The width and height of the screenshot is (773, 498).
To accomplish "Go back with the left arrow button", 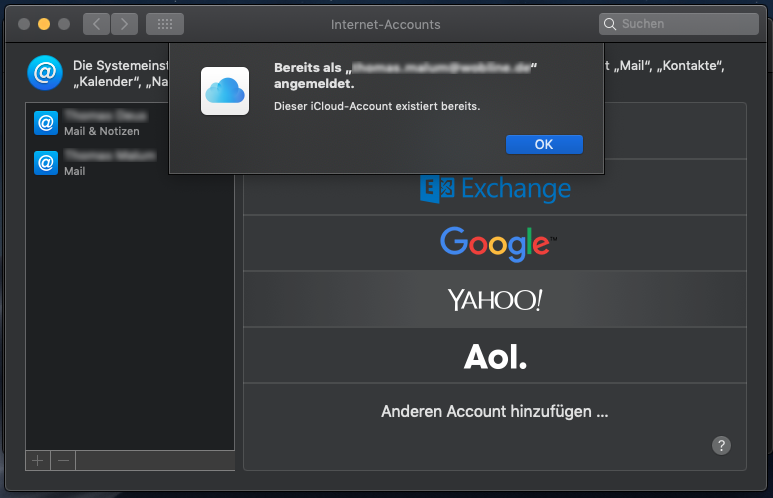I will pos(96,24).
